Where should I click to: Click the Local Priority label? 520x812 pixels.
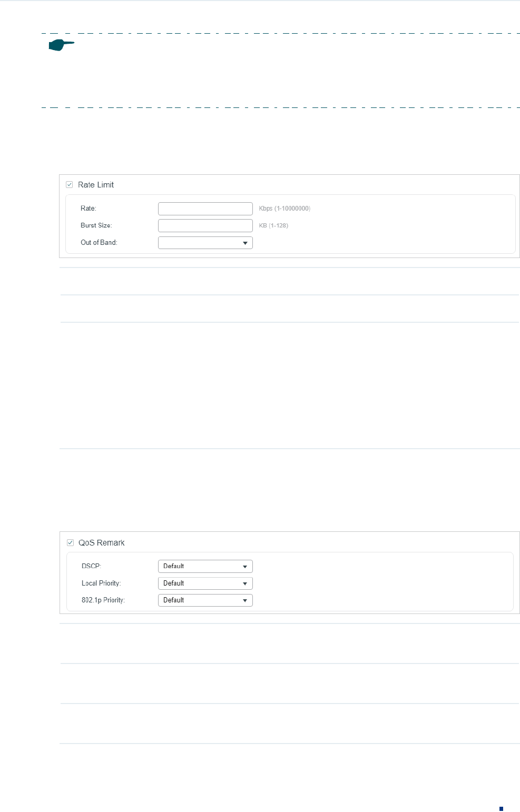[101, 583]
